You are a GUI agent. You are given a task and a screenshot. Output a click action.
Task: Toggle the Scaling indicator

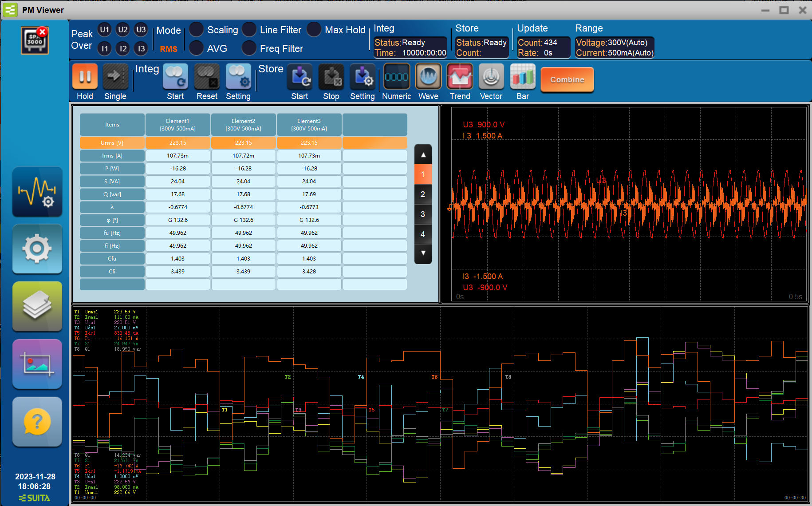coord(197,30)
